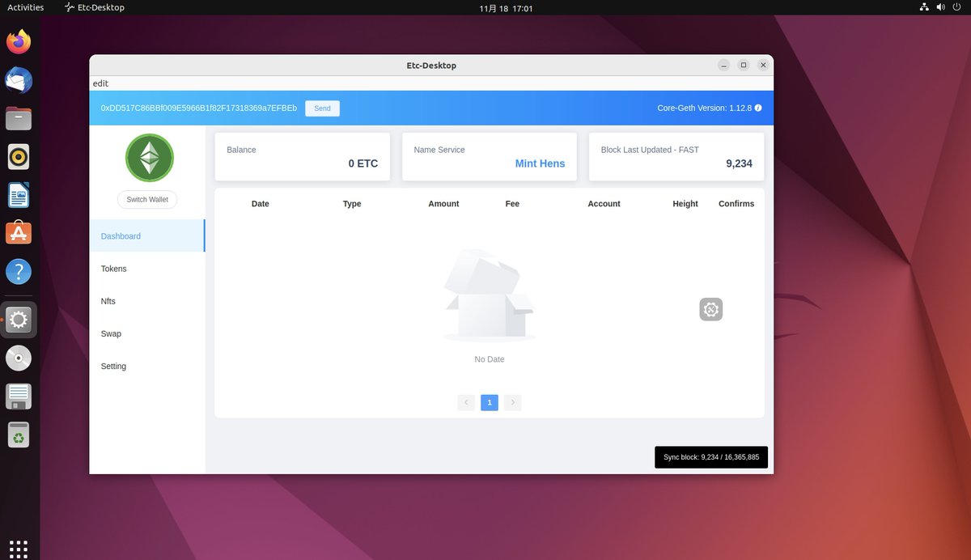Click the wallet address 0xDD517C86...
Image resolution: width=971 pixels, height=560 pixels.
[199, 108]
